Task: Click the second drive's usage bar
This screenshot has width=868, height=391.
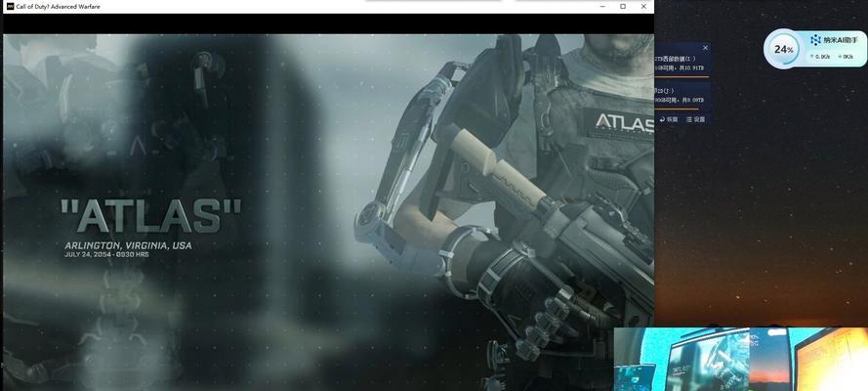Action: point(677,109)
